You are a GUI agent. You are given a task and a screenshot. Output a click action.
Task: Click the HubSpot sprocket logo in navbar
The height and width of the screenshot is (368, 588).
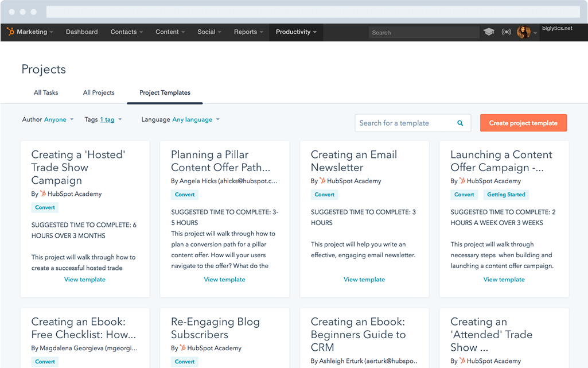tap(10, 32)
